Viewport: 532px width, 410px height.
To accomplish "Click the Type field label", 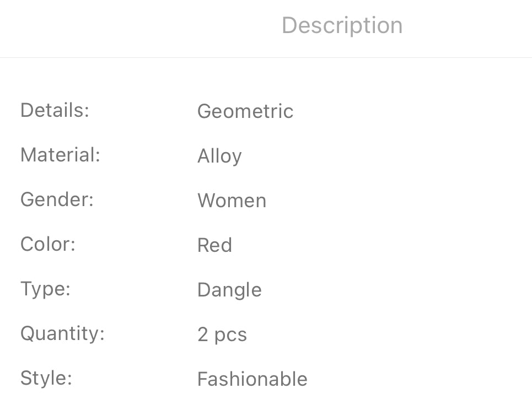I will (45, 289).
